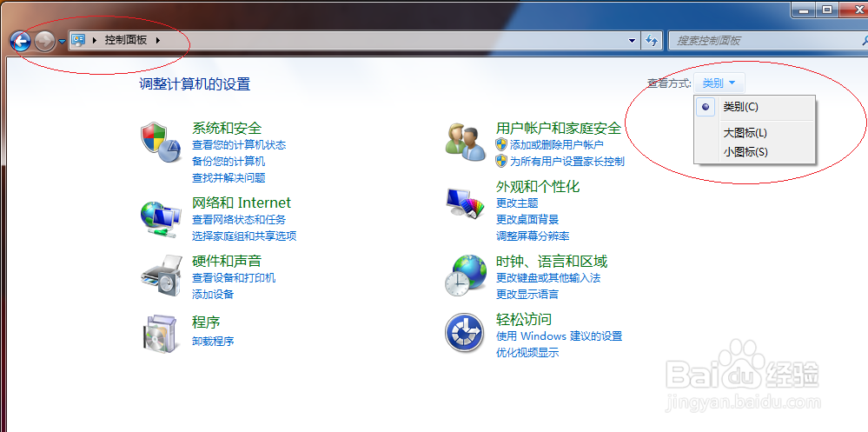Screen dimensions: 868x432
Task: Open the 用户帐户和家庭安全 heading link
Action: 559,128
